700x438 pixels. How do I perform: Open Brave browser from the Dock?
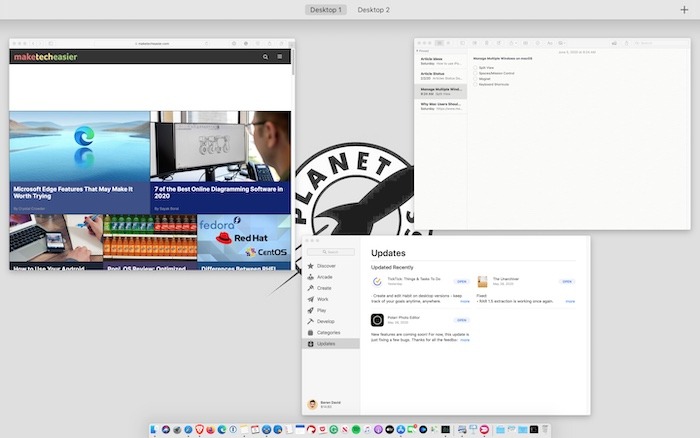click(200, 430)
